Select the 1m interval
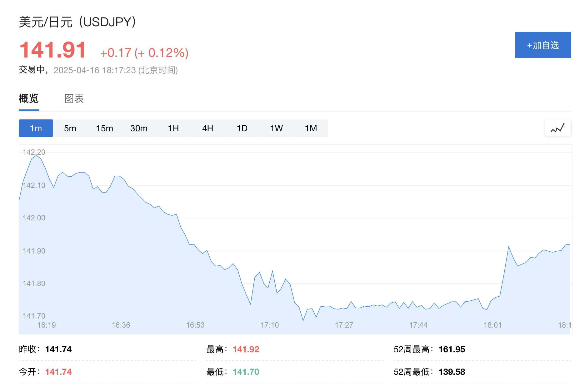The width and height of the screenshot is (585, 392). [x=36, y=128]
